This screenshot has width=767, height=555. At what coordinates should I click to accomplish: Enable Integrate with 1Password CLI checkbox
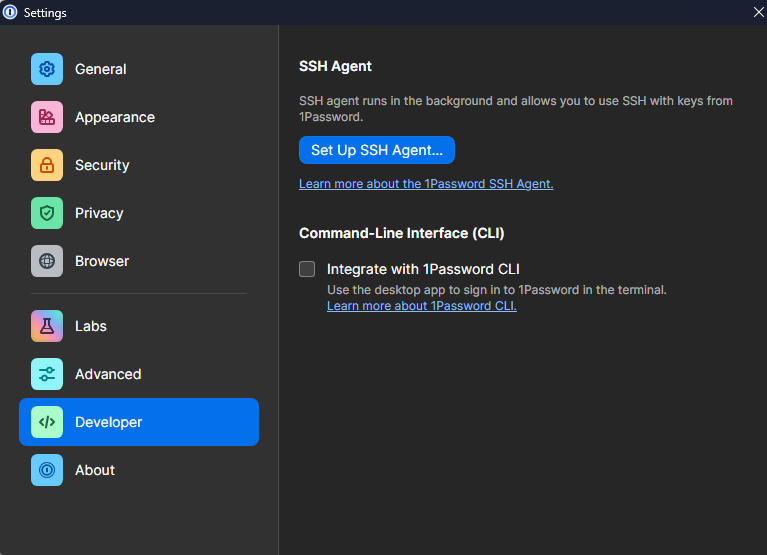(307, 269)
